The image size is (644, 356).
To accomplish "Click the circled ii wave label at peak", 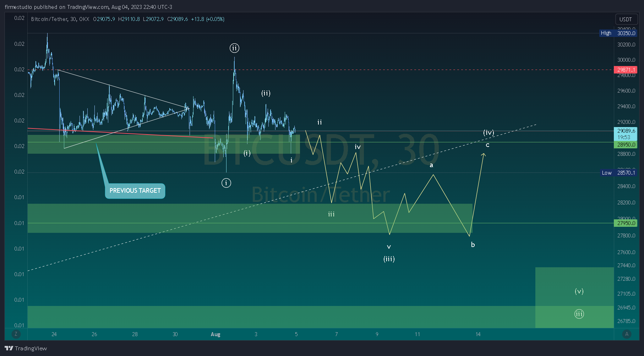I will 234,48.
